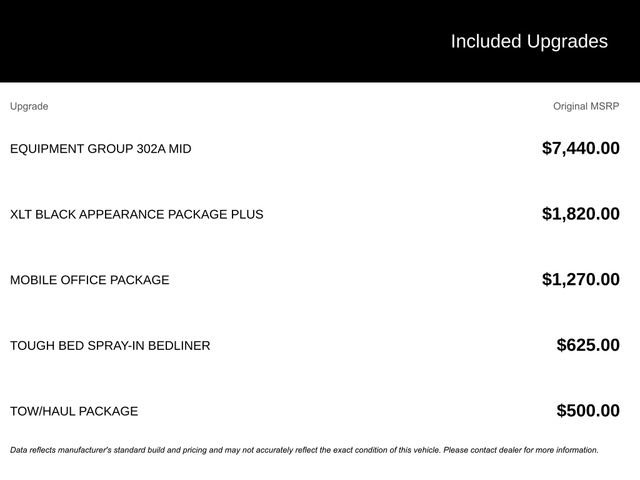Click the Upgrade column header

coord(29,106)
